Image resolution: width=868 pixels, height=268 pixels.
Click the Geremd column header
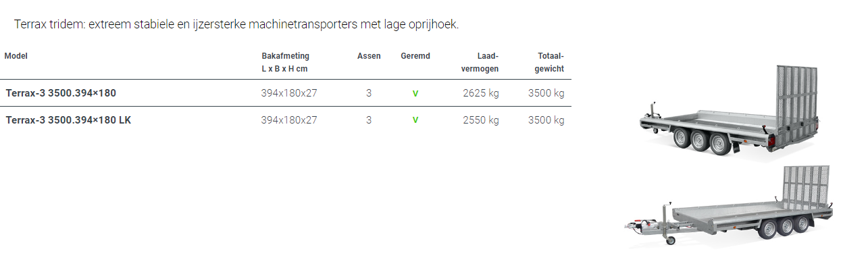(x=415, y=56)
